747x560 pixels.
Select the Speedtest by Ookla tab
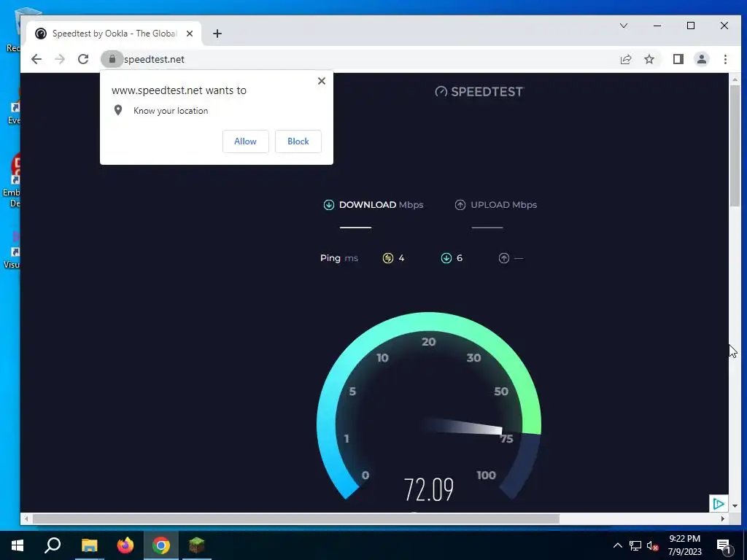point(114,34)
